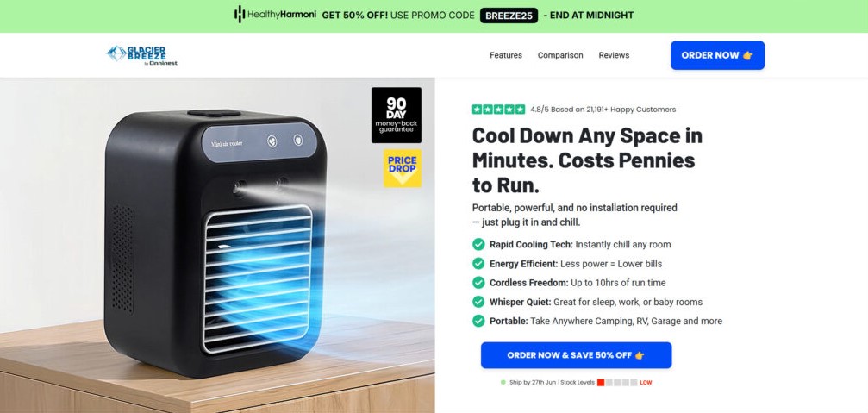The image size is (868, 413).
Task: Click the red stock level indicator bar
Action: coord(601,383)
